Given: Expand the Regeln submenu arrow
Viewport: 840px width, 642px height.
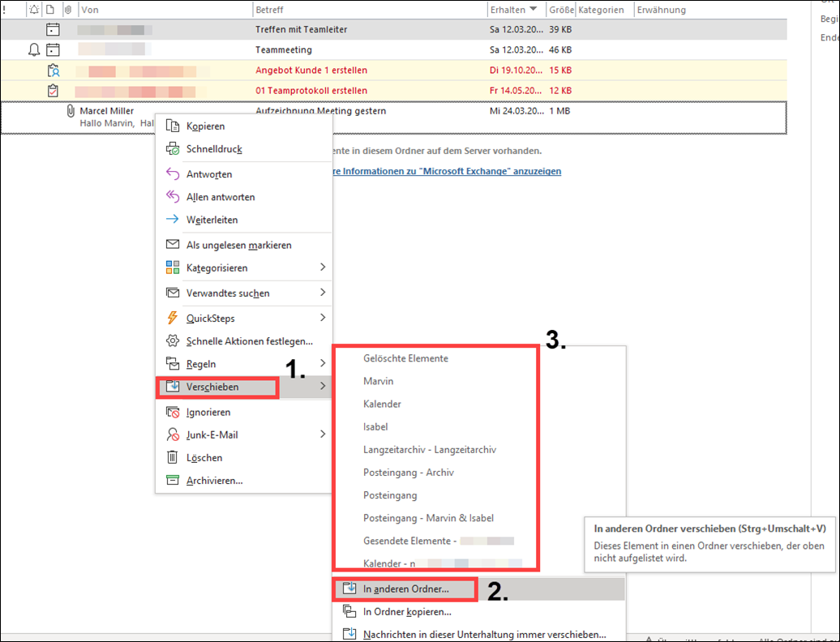Looking at the screenshot, I should [323, 363].
